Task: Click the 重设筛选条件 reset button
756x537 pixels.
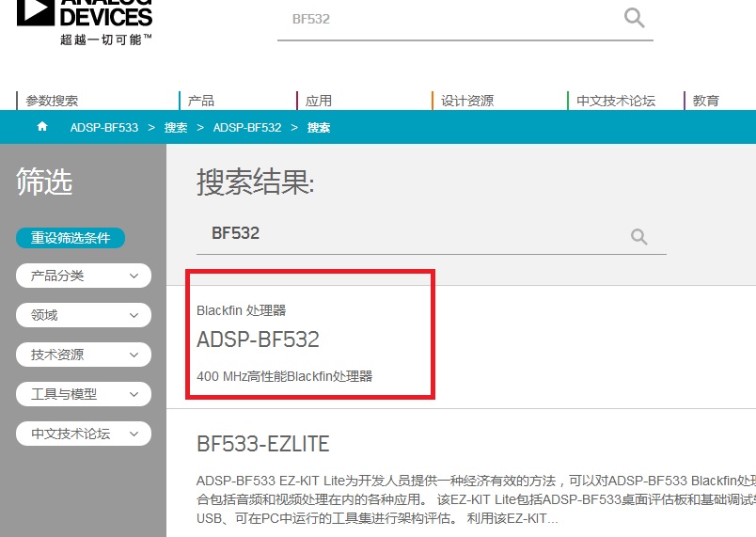Action: coord(71,238)
